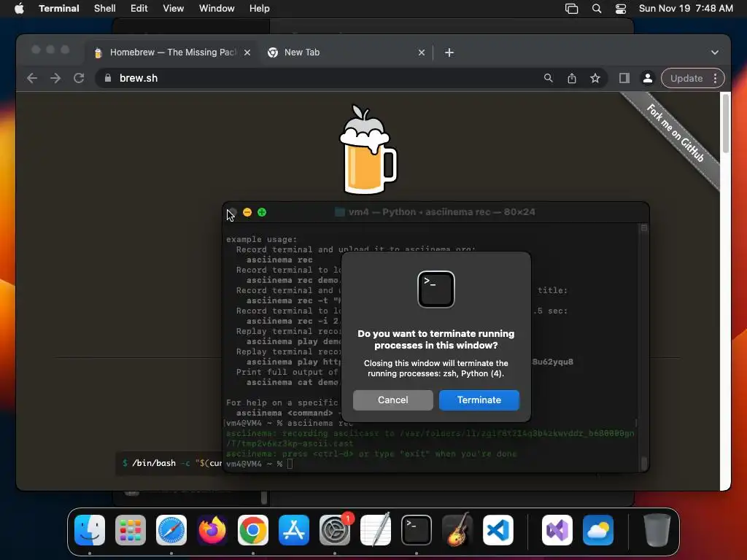The height and width of the screenshot is (560, 747).
Task: Click the Chrome page vertical scrollbar
Action: click(x=725, y=124)
